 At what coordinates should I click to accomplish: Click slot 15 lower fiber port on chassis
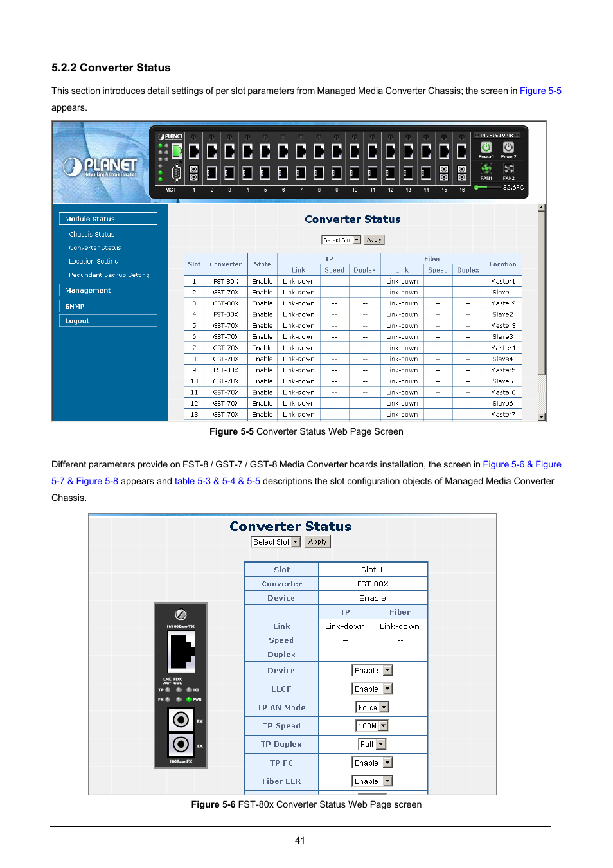click(x=443, y=172)
